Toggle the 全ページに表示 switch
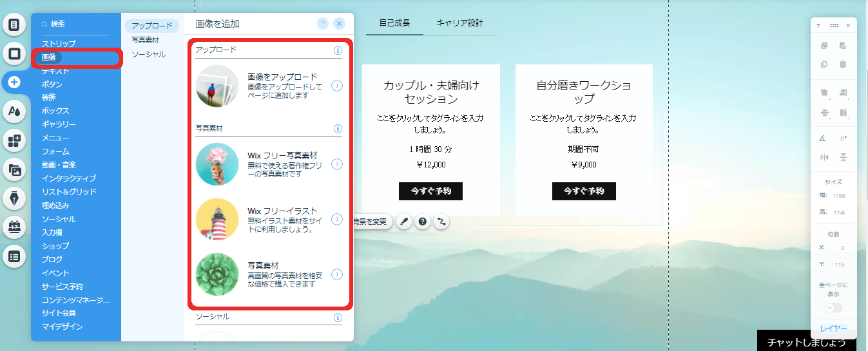Screen dimensions: 868x351 coord(833,308)
